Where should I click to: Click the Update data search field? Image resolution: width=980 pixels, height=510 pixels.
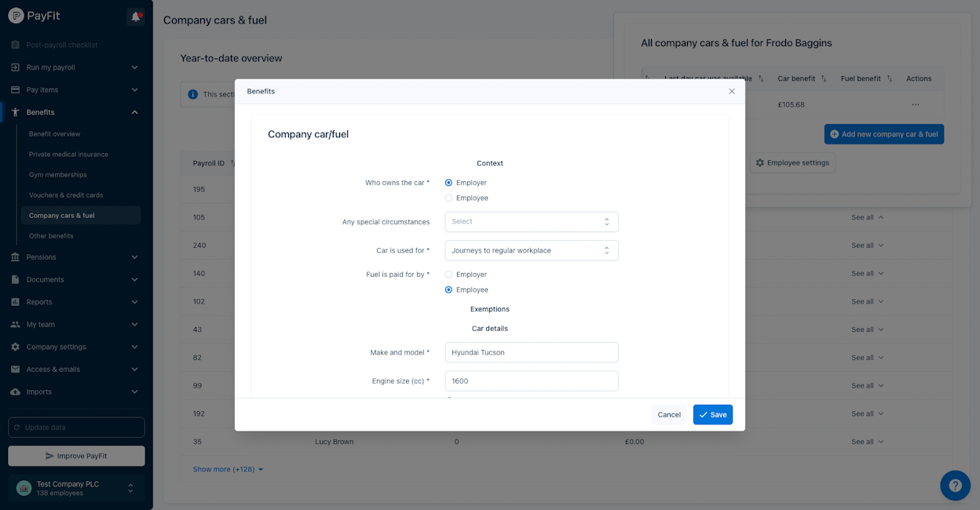coord(76,428)
